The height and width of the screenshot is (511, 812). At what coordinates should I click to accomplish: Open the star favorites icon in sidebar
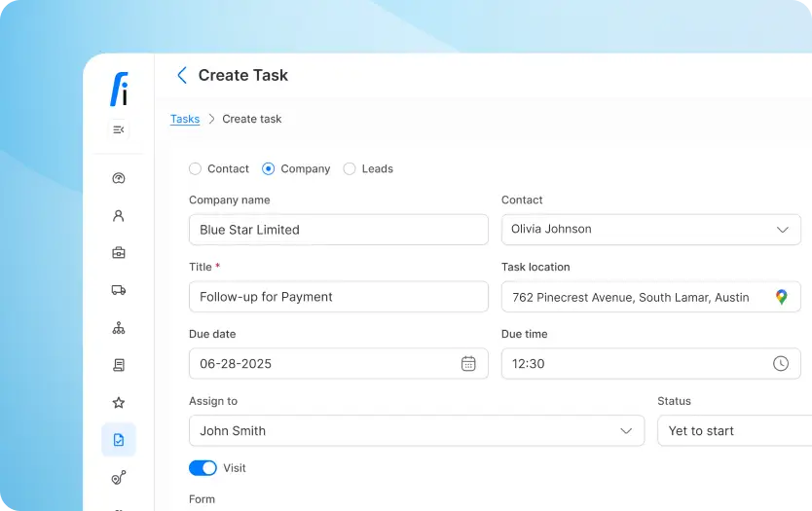[119, 402]
